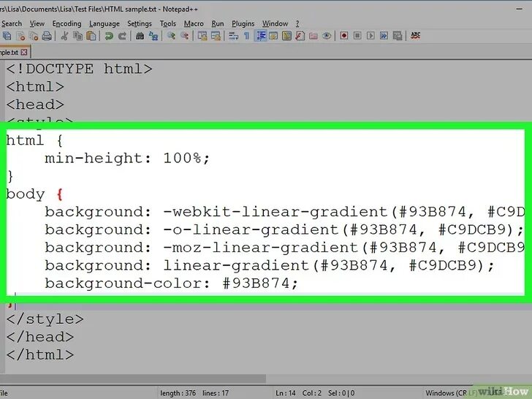Open the Macro menu
Viewport: 532px width, 399px height.
194,23
